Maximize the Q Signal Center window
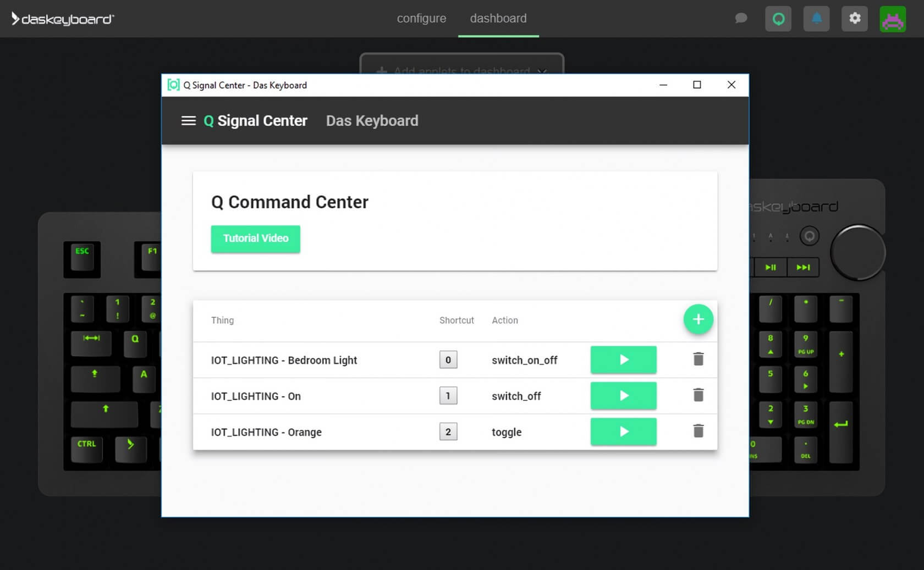The image size is (924, 570). [697, 85]
